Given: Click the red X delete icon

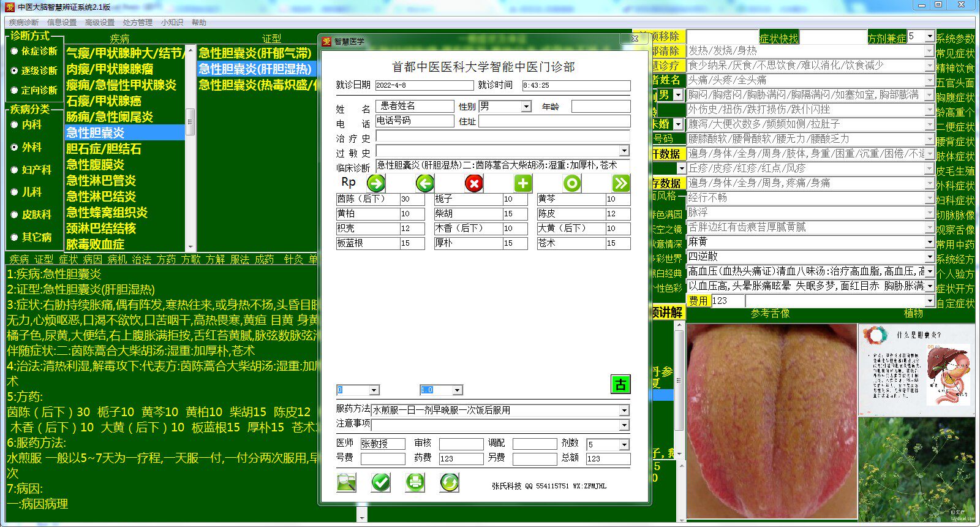Looking at the screenshot, I should [473, 183].
